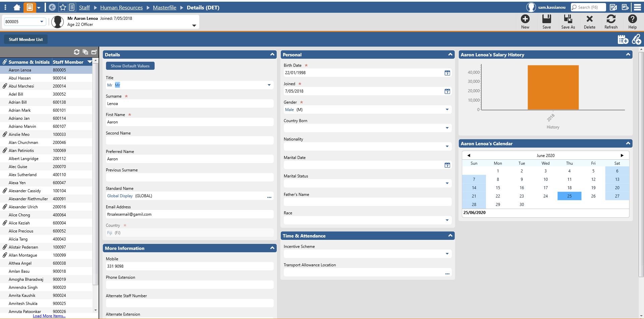Expand the Title dropdown
The image size is (644, 319).
269,85
